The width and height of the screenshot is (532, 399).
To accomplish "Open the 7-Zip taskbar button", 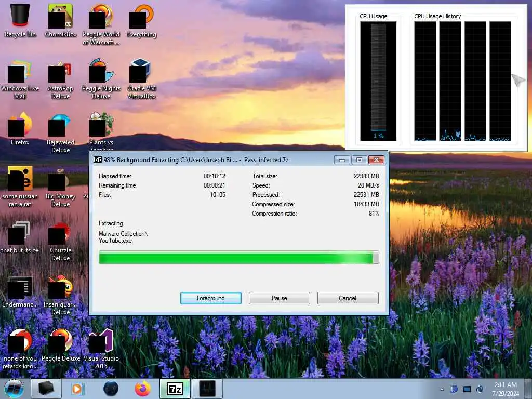I will 175,389.
